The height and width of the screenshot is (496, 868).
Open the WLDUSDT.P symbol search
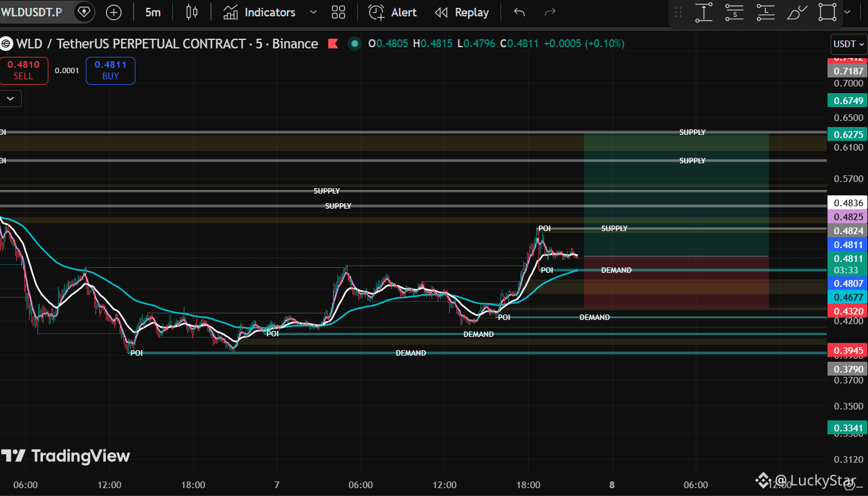point(31,12)
